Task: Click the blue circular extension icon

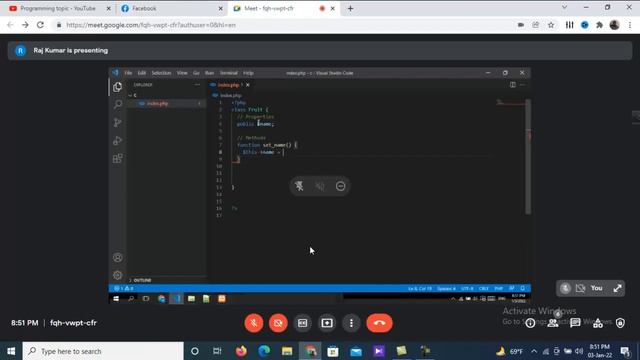Action: tap(584, 25)
